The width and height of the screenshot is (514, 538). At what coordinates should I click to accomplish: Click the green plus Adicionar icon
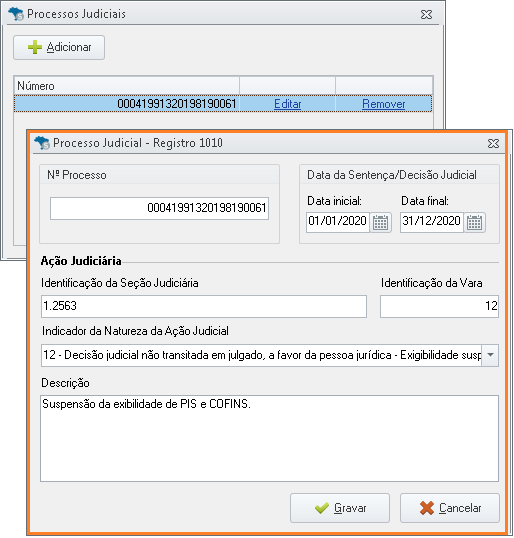(x=35, y=47)
